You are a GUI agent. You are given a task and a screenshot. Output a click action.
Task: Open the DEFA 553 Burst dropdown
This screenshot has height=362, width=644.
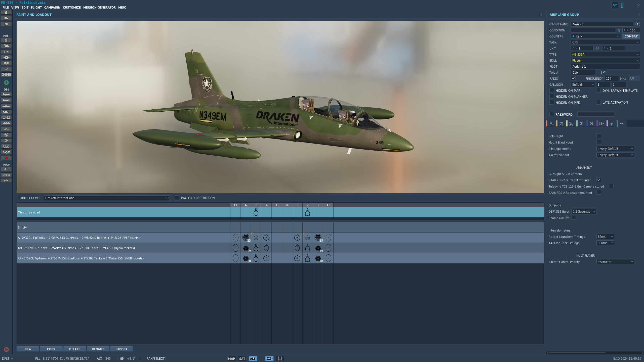click(x=584, y=211)
